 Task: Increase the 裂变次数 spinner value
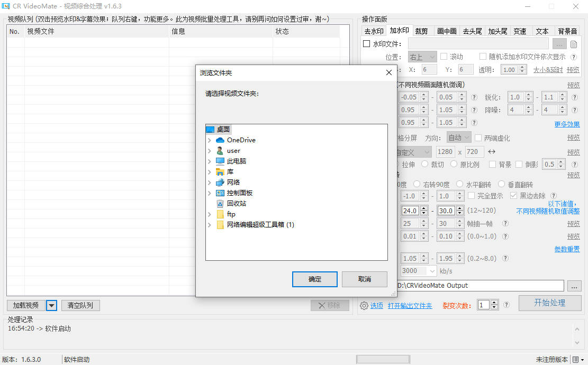(x=494, y=303)
